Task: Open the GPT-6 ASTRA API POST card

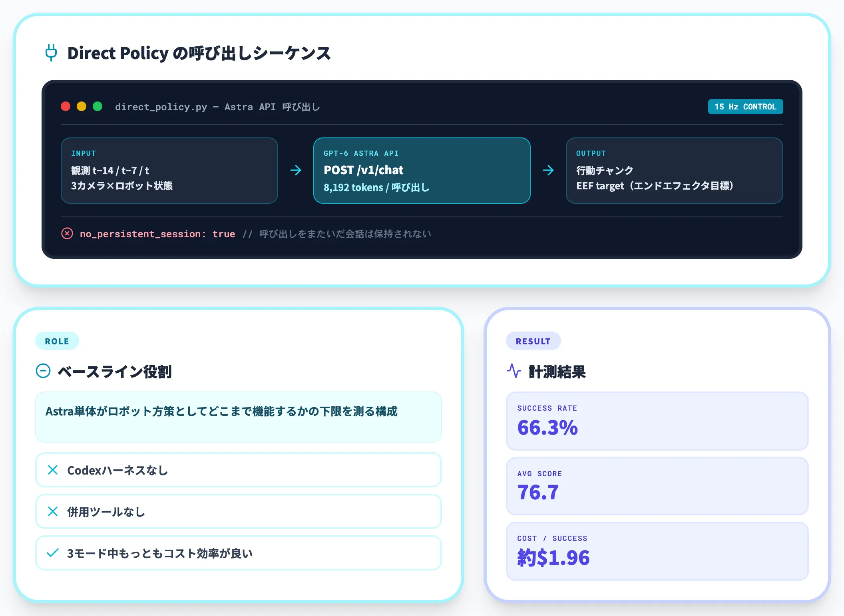Action: tap(422, 171)
